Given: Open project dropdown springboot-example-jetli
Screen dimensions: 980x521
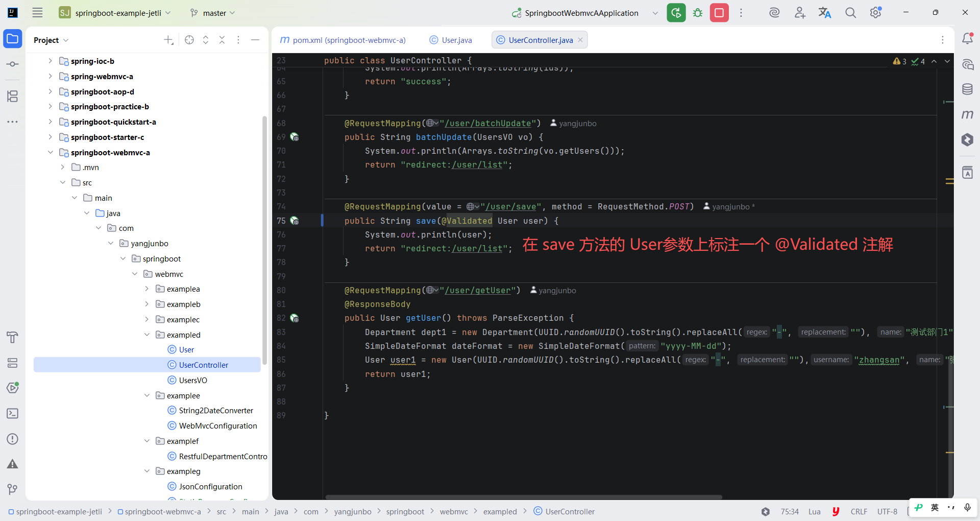Looking at the screenshot, I should 115,13.
